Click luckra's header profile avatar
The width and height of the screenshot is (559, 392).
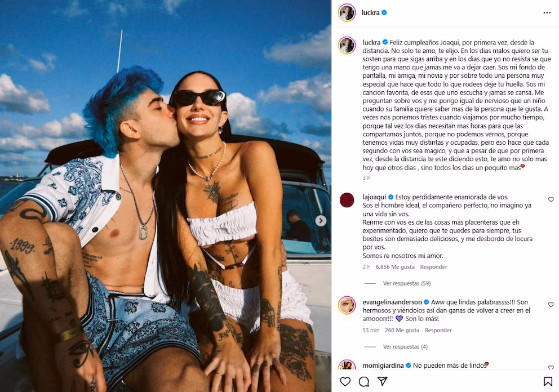(347, 13)
